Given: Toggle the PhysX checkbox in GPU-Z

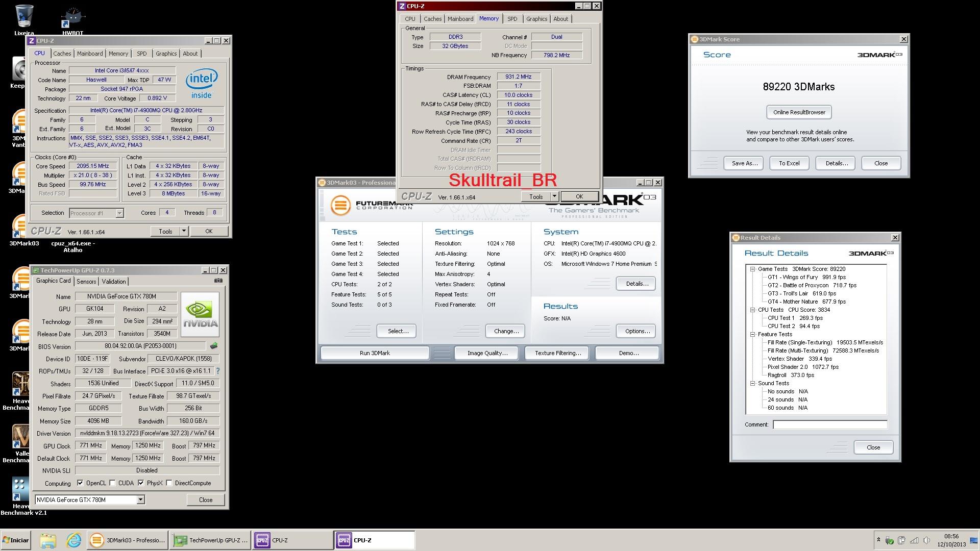Looking at the screenshot, I should 141,483.
